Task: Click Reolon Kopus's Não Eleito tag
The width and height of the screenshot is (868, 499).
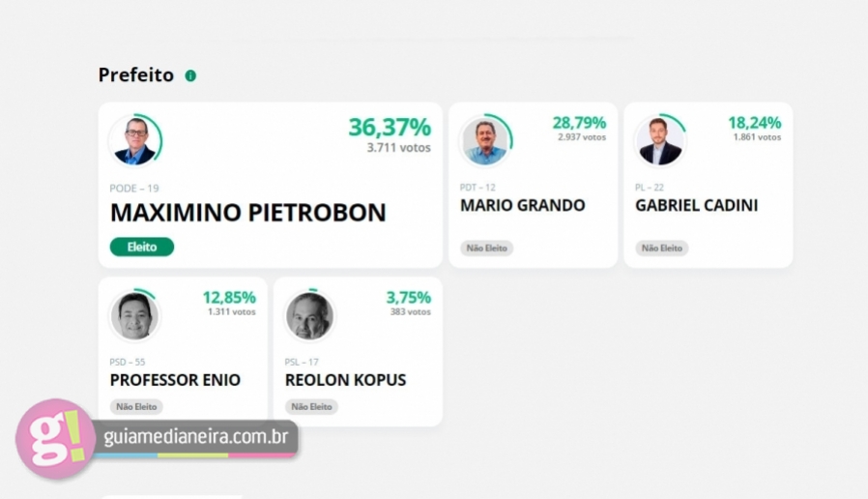Action: (x=311, y=406)
